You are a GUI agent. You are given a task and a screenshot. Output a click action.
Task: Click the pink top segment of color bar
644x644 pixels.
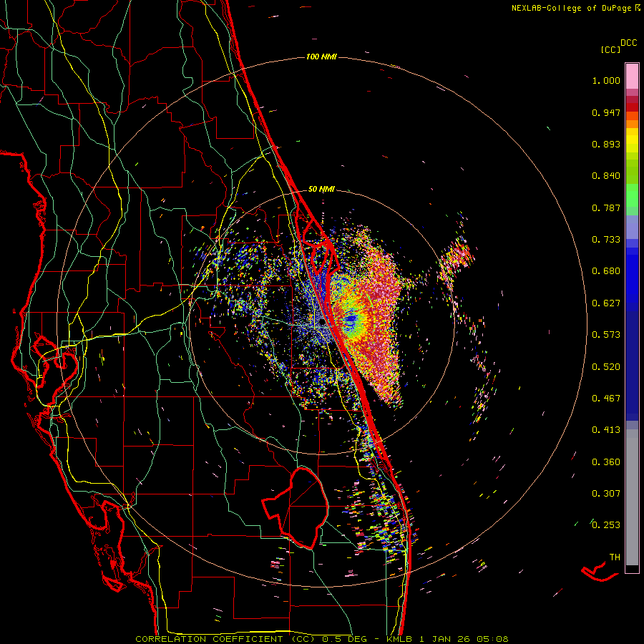[x=632, y=77]
